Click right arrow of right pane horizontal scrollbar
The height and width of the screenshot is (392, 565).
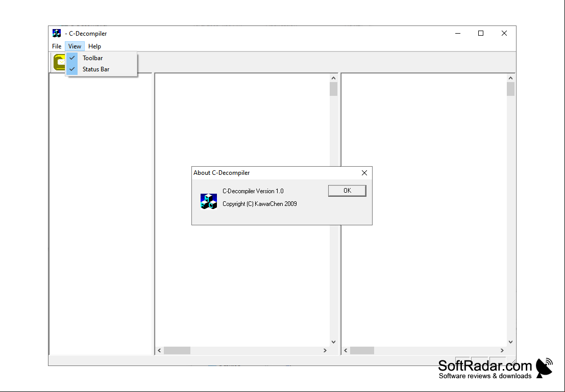[502, 350]
